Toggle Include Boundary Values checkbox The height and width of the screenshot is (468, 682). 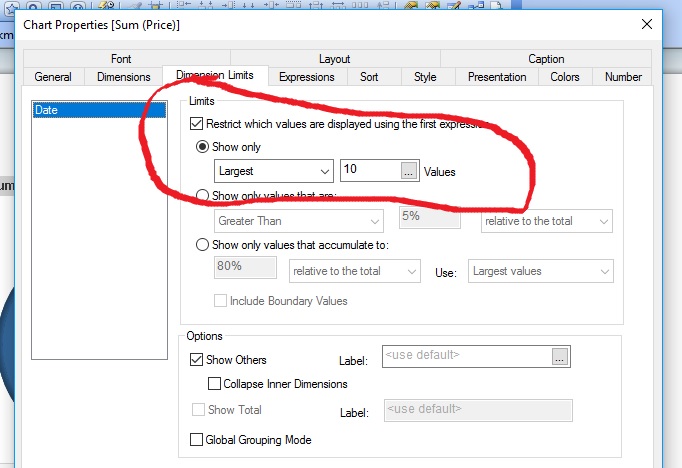[x=221, y=301]
